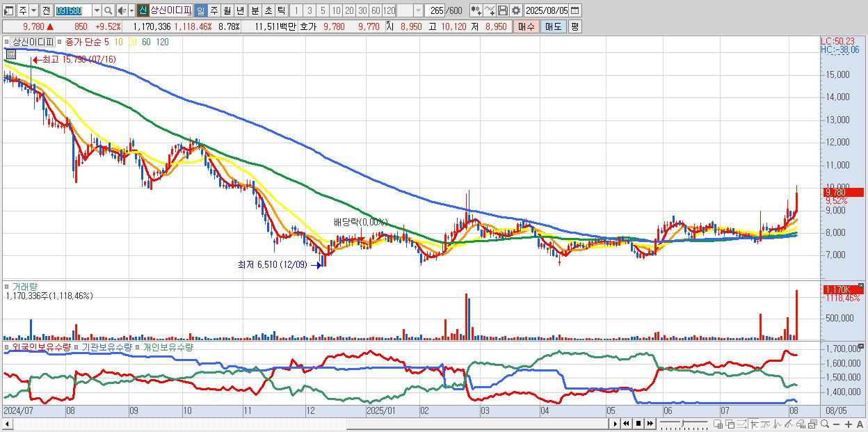Image resolution: width=868 pixels, height=432 pixels.
Task: Select the 10 period preset button
Action: 336,10
